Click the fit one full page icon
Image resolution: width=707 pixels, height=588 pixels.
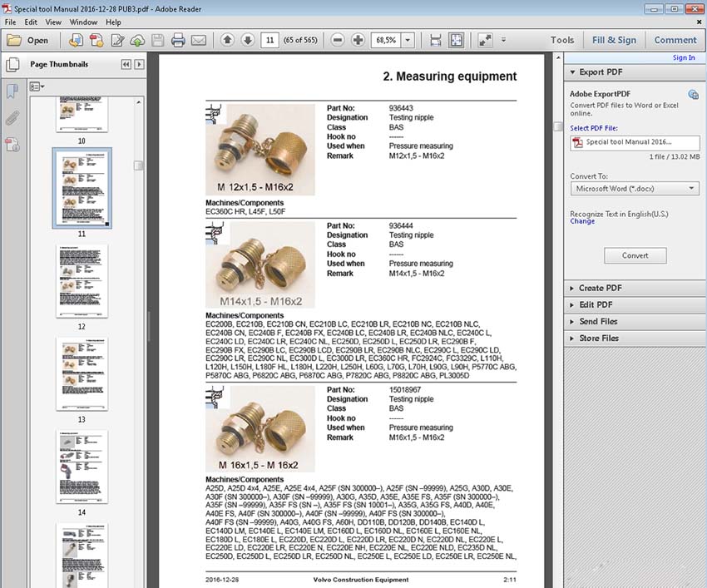(457, 41)
